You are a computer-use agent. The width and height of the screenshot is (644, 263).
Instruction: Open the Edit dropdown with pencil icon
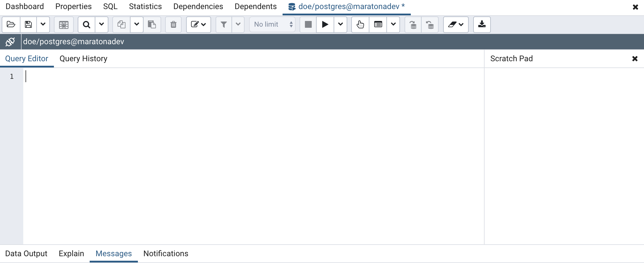(x=198, y=25)
